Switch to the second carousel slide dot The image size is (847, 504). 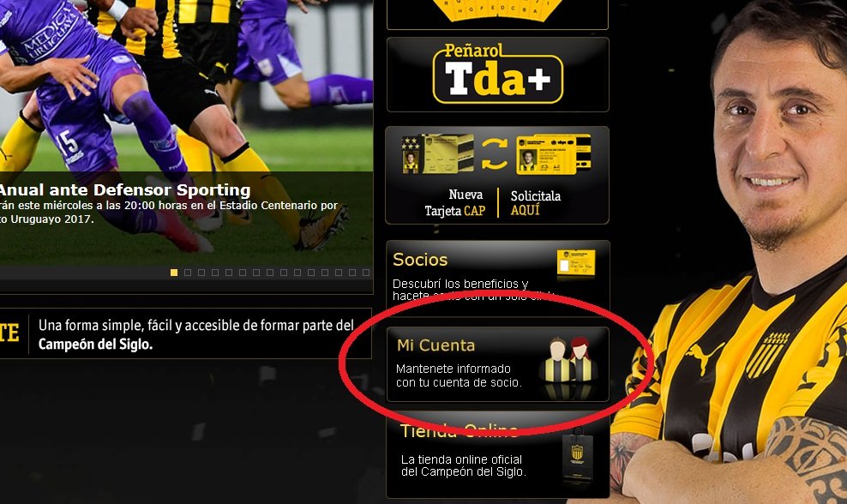click(x=188, y=273)
